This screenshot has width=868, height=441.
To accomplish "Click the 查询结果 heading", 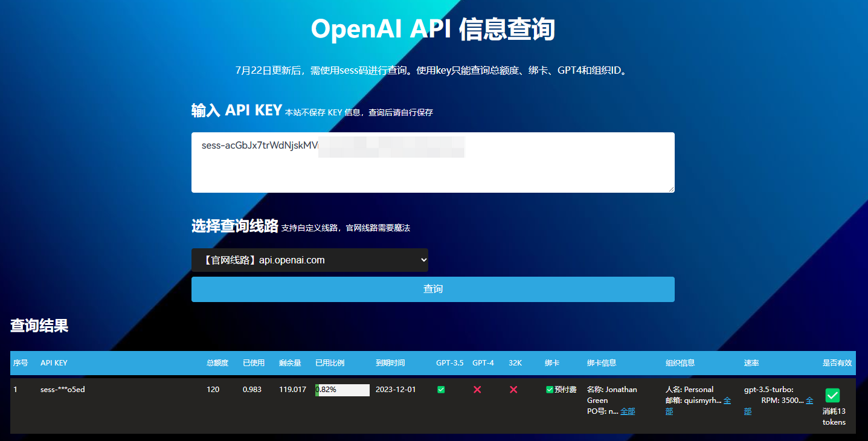I will (39, 326).
